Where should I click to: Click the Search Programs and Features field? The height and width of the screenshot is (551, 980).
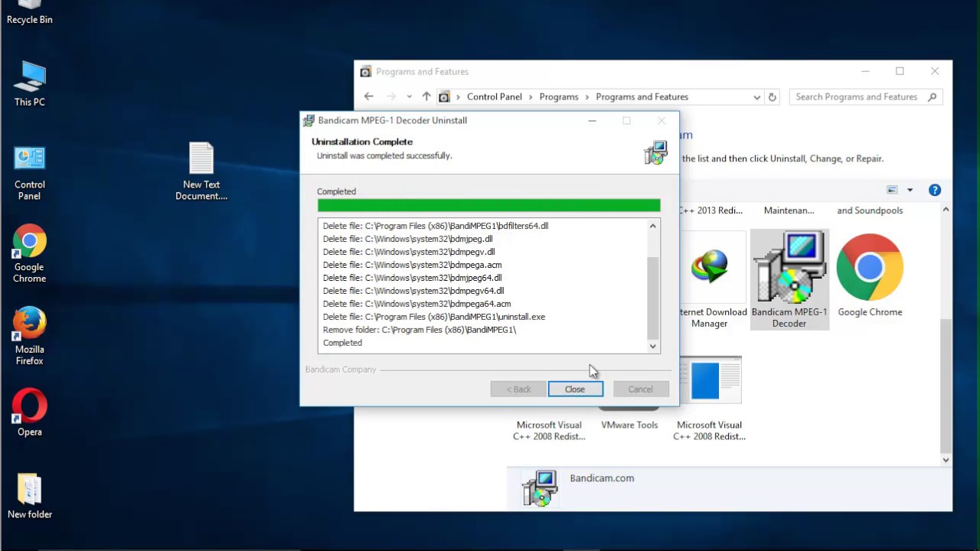click(x=865, y=97)
